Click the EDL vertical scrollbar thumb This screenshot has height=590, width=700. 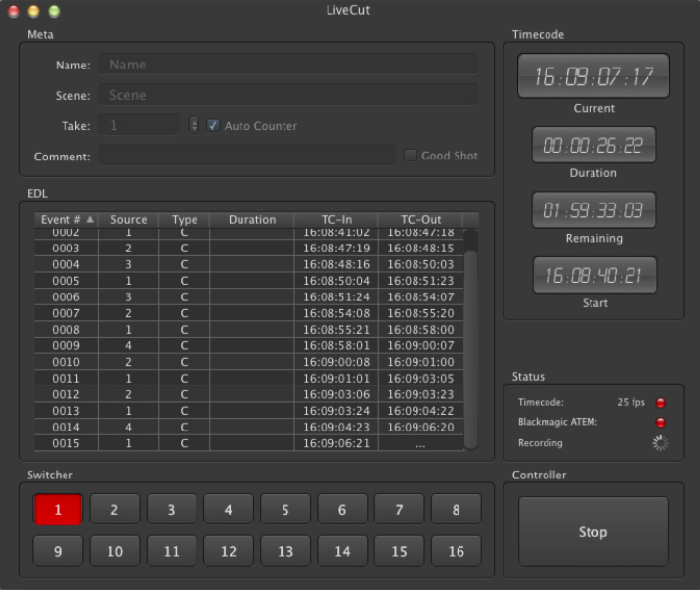pyautogui.click(x=471, y=349)
